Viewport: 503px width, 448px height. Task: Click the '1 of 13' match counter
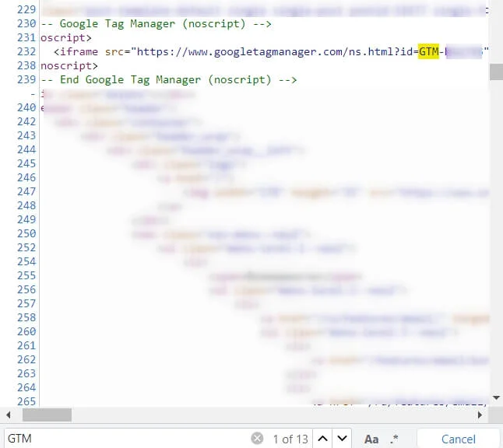coord(290,439)
